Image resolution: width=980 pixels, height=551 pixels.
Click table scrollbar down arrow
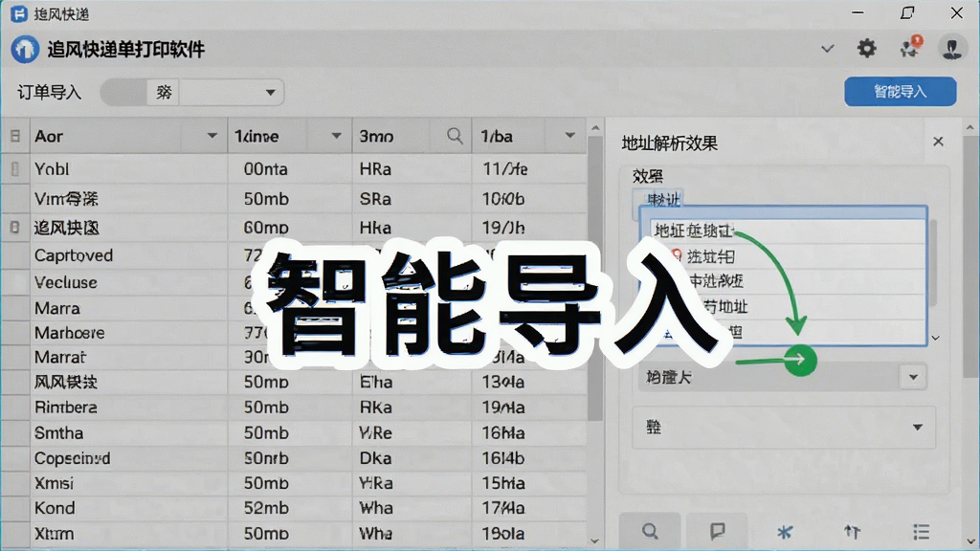(x=595, y=541)
